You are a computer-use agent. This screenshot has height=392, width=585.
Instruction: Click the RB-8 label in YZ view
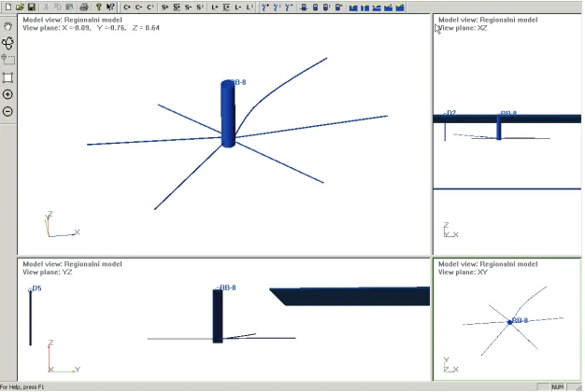coord(228,287)
